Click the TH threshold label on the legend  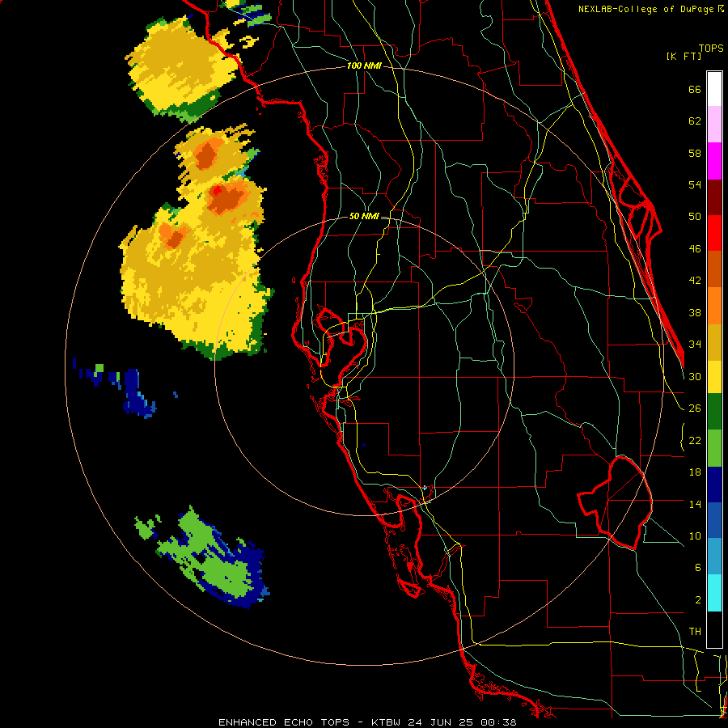click(x=695, y=632)
